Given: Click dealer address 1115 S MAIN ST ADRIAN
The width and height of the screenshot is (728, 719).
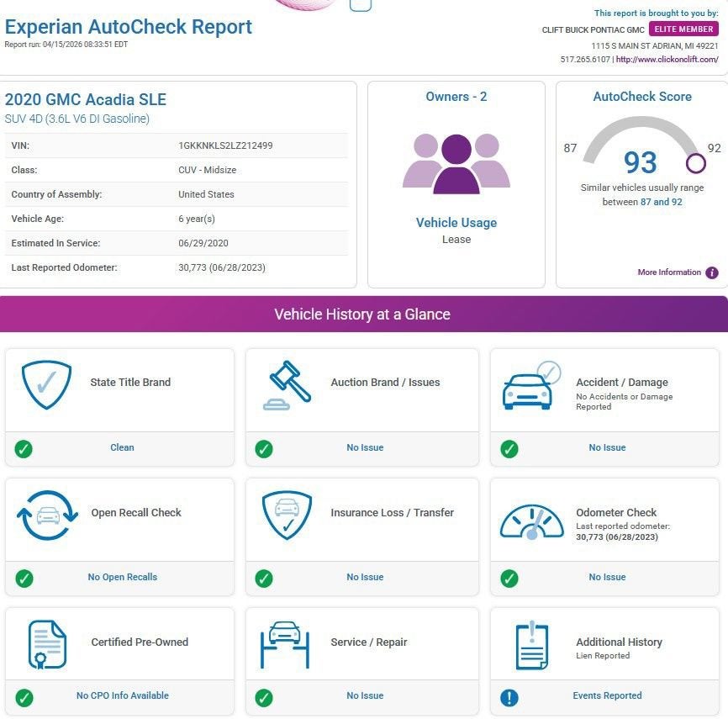Looking at the screenshot, I should (655, 46).
